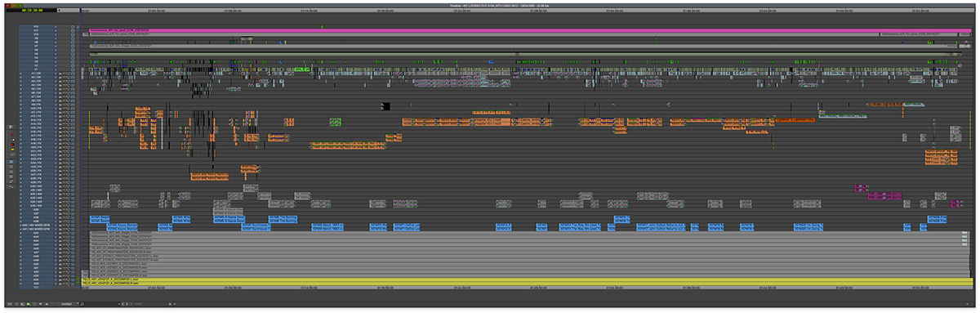Select yellow YELS_A01_v042121_A_2XCOMP20.R.wav clip
Screen dimensions: 980x313
(527, 284)
